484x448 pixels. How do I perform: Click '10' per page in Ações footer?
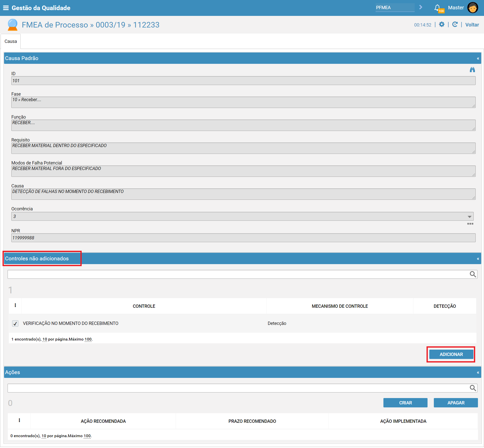coord(44,436)
